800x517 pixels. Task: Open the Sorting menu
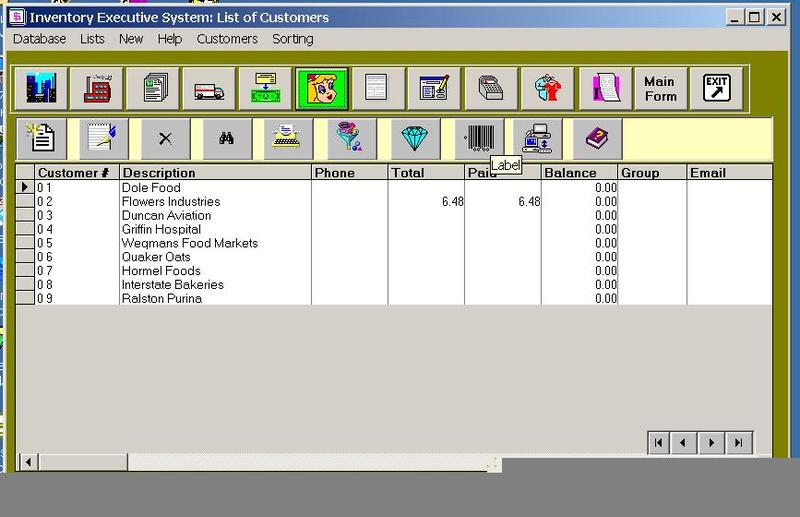coord(293,39)
